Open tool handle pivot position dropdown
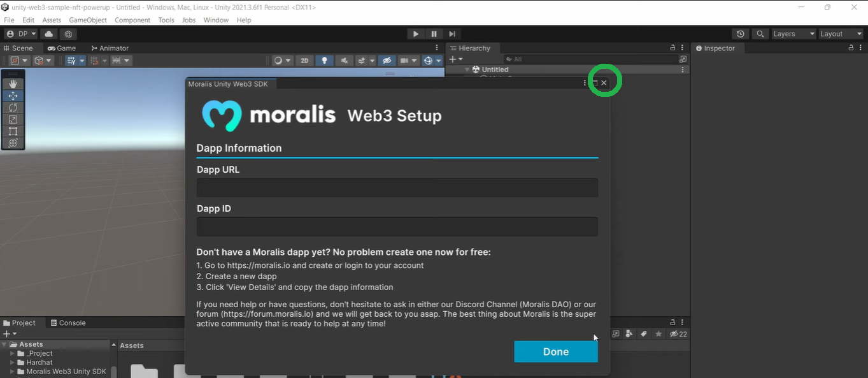 [19, 61]
